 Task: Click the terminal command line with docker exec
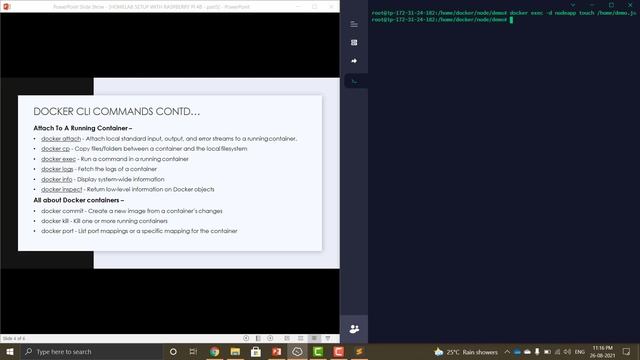tap(504, 13)
